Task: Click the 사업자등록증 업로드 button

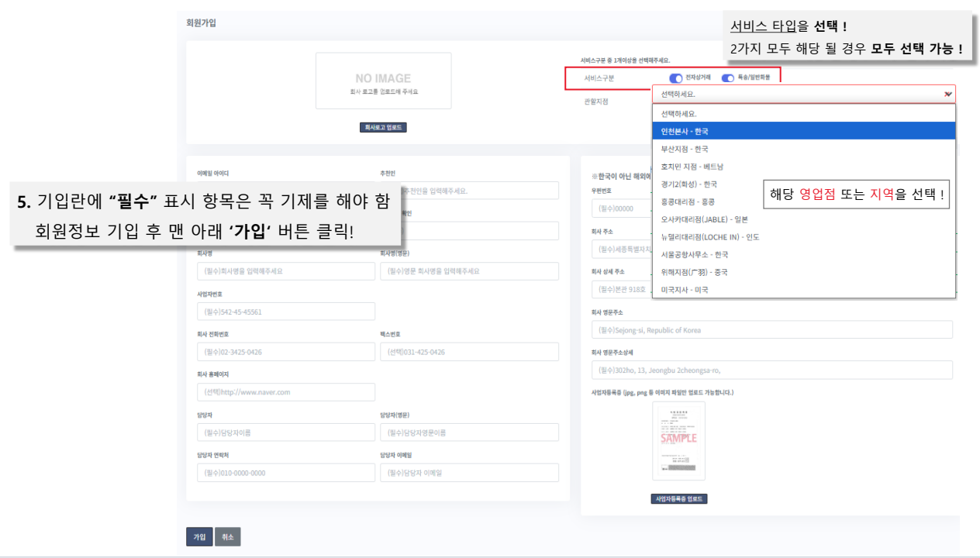Action: [678, 499]
